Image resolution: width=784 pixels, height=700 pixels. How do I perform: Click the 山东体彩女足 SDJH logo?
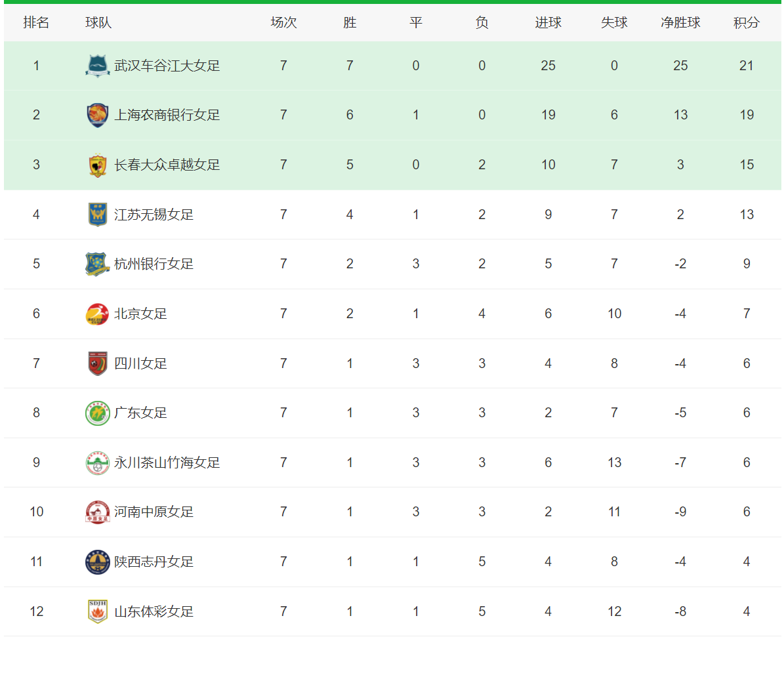pos(98,611)
